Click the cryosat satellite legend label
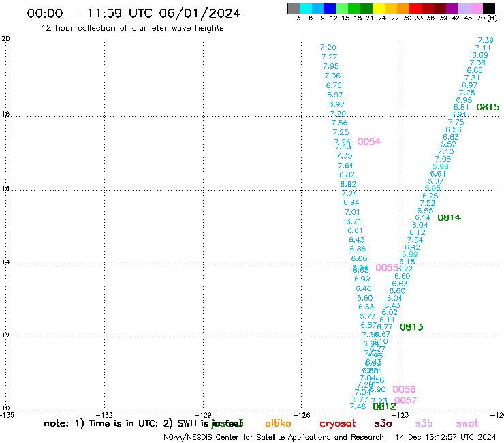The image size is (504, 443). click(x=338, y=424)
